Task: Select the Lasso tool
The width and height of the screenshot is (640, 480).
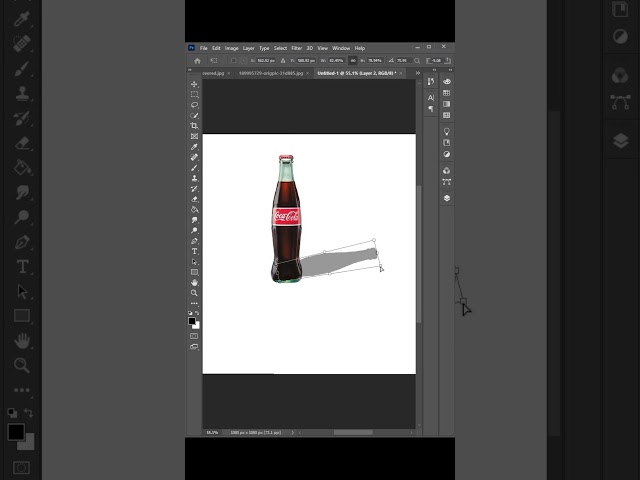Action: point(194,105)
